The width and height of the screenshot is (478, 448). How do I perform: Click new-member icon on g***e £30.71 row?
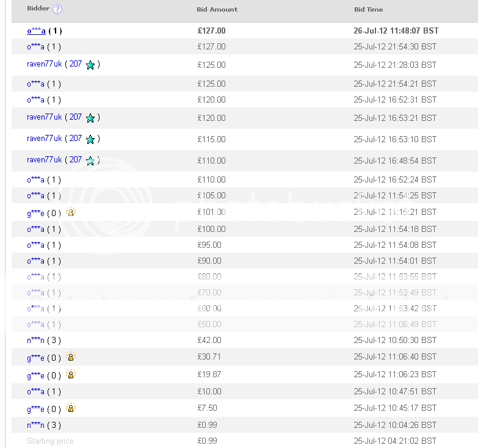(x=71, y=357)
